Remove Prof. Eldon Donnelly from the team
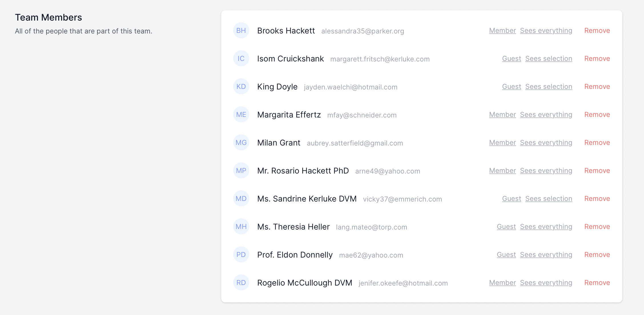Image resolution: width=644 pixels, height=315 pixels. (597, 255)
